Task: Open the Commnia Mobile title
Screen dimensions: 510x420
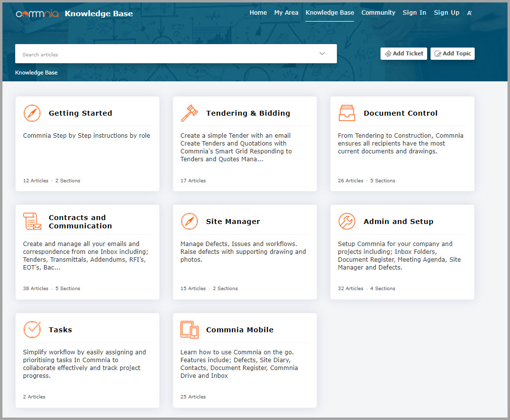Action: pos(240,330)
